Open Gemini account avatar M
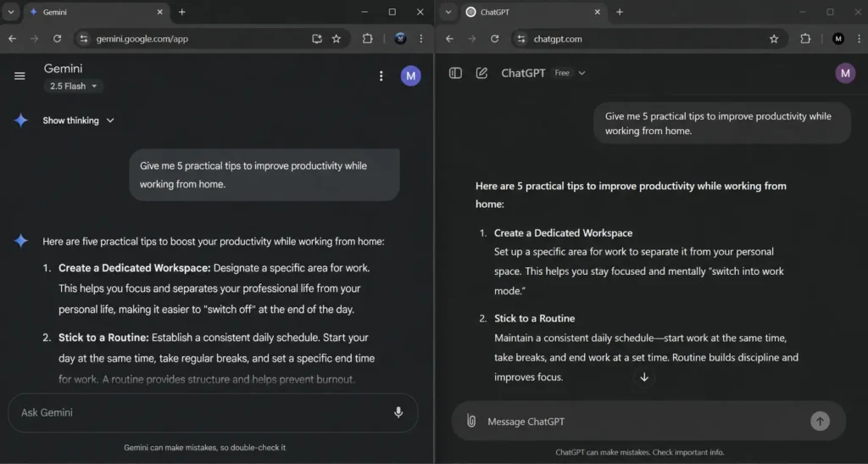 411,75
